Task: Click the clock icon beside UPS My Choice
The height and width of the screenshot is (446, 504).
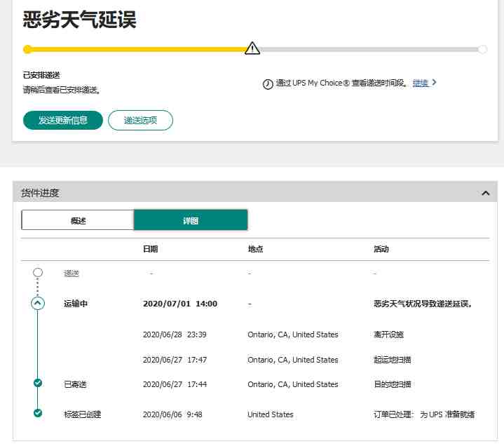Action: coord(268,84)
